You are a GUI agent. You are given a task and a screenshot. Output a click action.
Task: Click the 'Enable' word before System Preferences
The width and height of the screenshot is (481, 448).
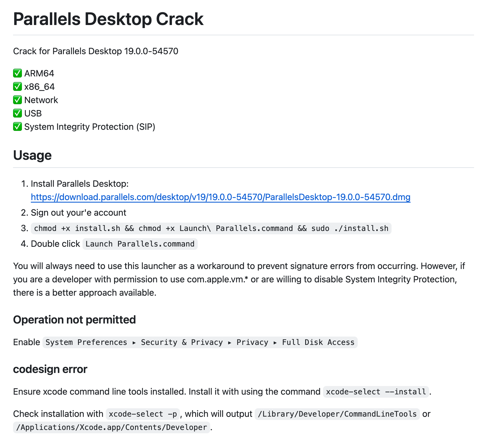point(27,342)
